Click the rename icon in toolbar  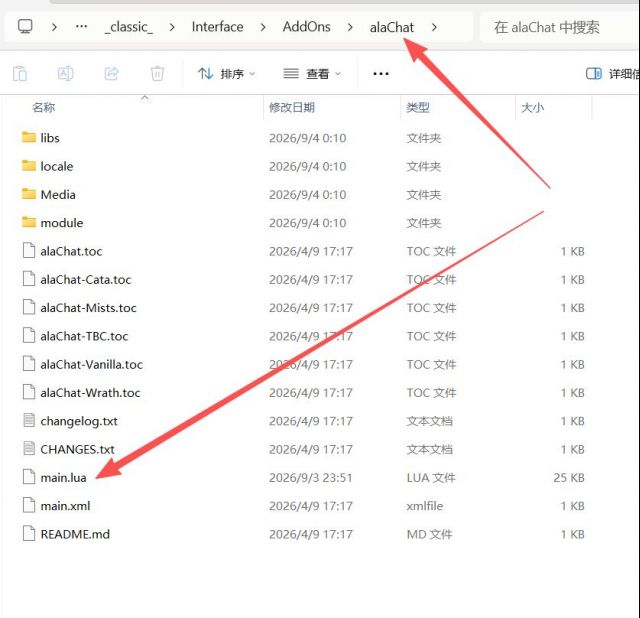[x=65, y=73]
